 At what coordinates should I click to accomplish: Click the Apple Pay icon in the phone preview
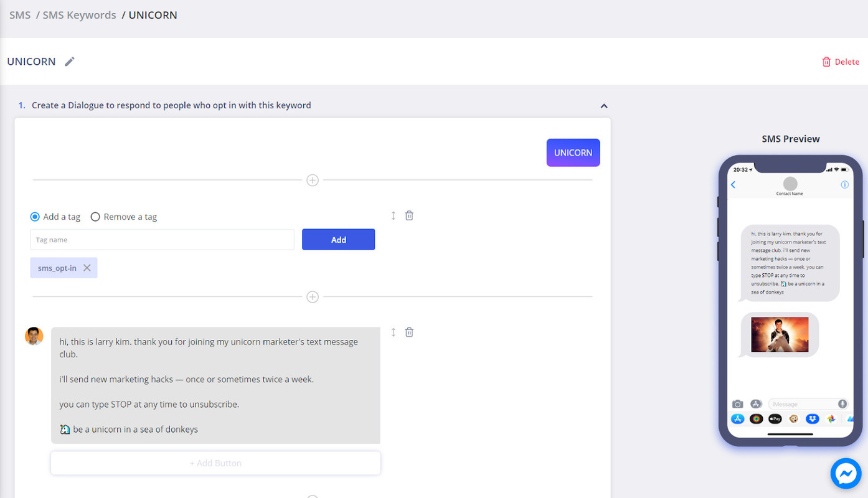(775, 418)
